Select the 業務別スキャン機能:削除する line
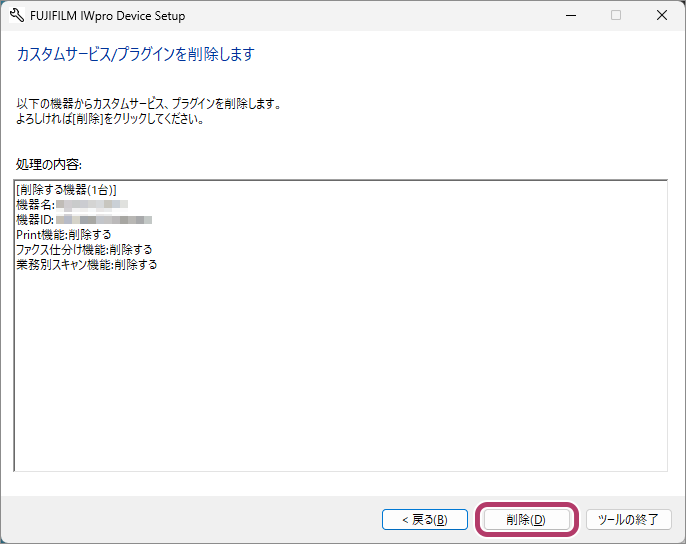This screenshot has height=544, width=686. pos(87,264)
